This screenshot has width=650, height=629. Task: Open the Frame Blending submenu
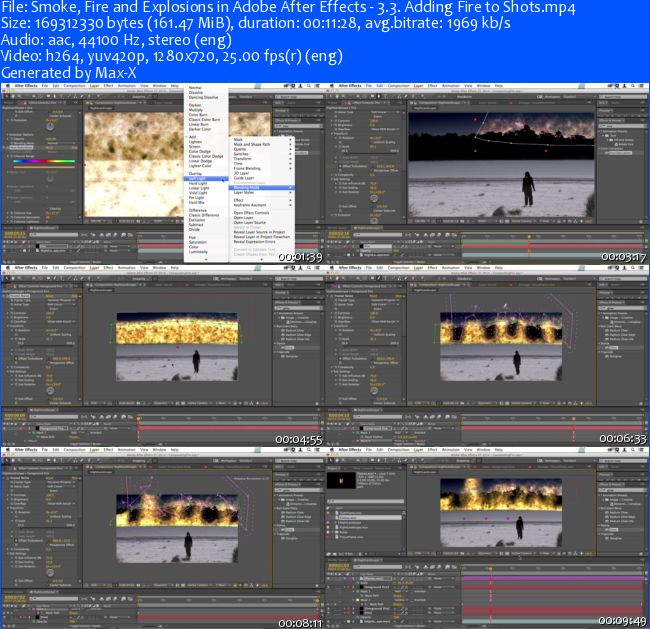coord(262,168)
